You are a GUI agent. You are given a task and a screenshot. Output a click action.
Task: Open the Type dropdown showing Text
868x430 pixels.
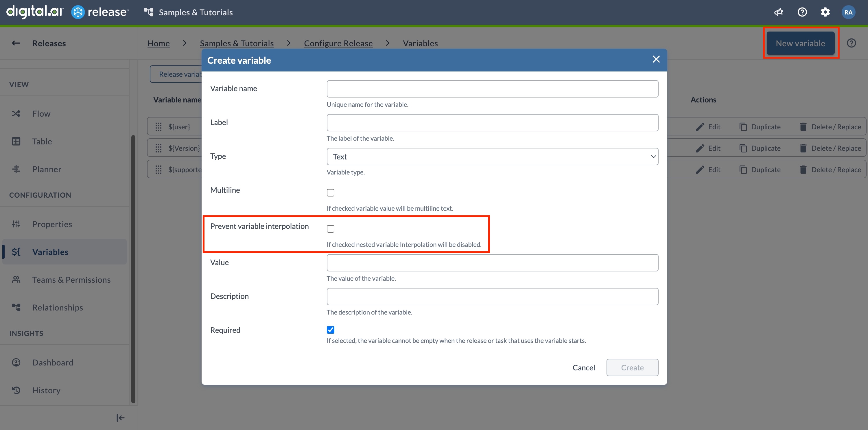pos(492,156)
